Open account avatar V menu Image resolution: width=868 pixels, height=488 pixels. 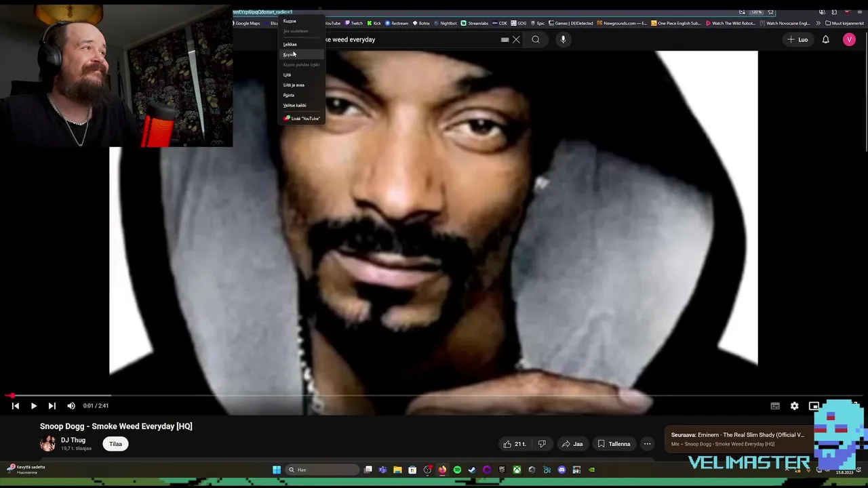849,39
